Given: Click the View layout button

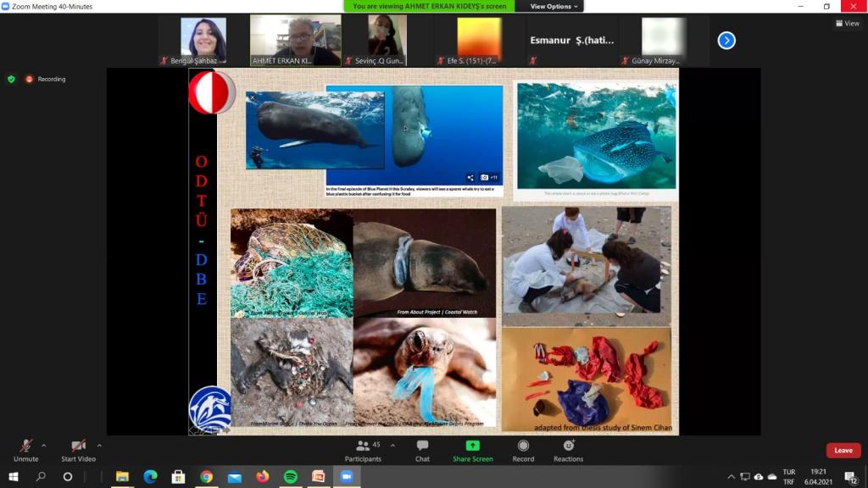Looking at the screenshot, I should click(848, 23).
